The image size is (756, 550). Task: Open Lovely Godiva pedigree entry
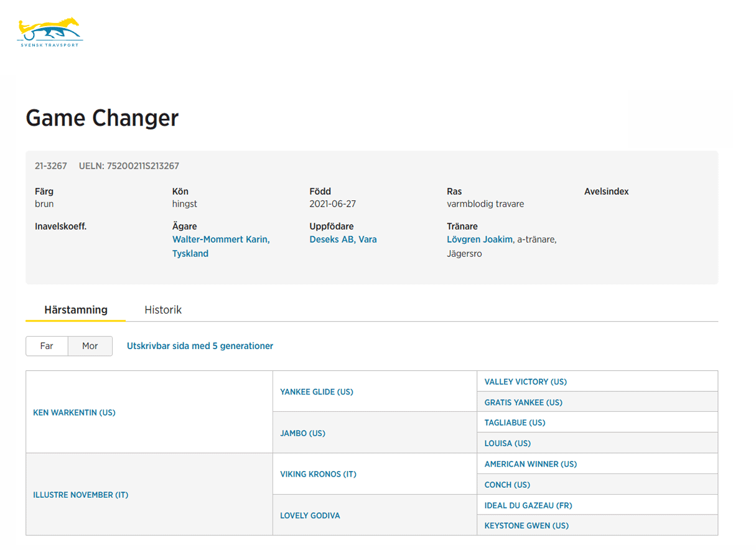pyautogui.click(x=310, y=516)
